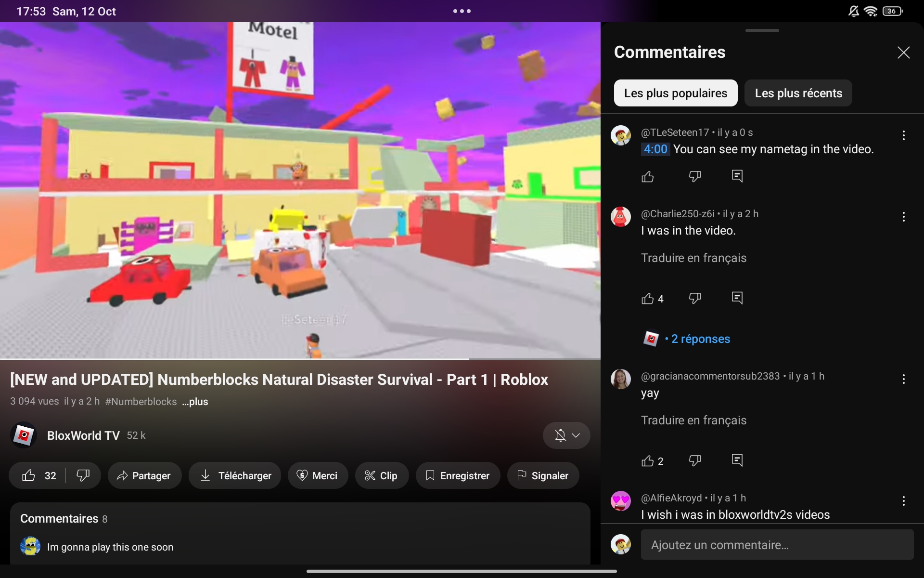The width and height of the screenshot is (924, 578).
Task: Open the BloxWorld TV channel name
Action: point(83,435)
